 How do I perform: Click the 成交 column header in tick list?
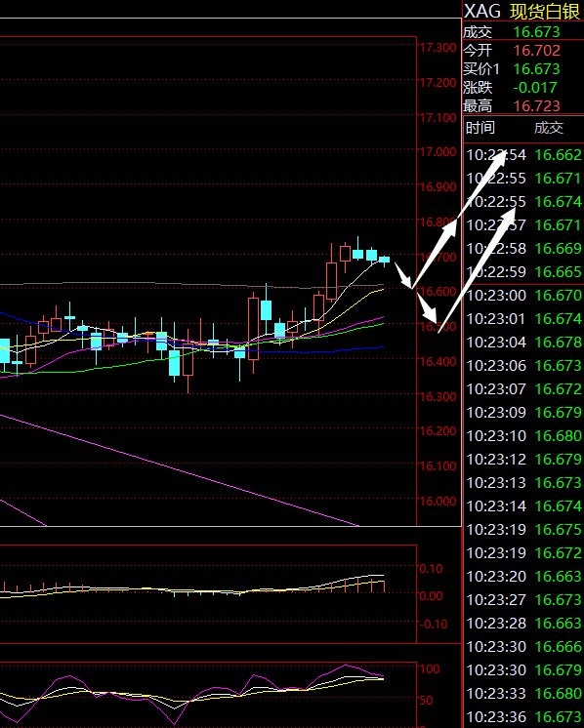pyautogui.click(x=549, y=127)
